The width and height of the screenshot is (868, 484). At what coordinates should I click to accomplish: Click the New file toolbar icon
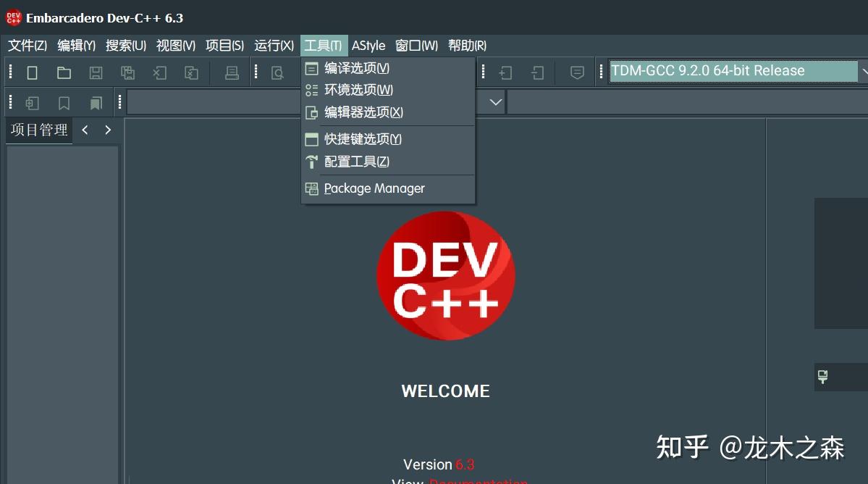point(32,72)
